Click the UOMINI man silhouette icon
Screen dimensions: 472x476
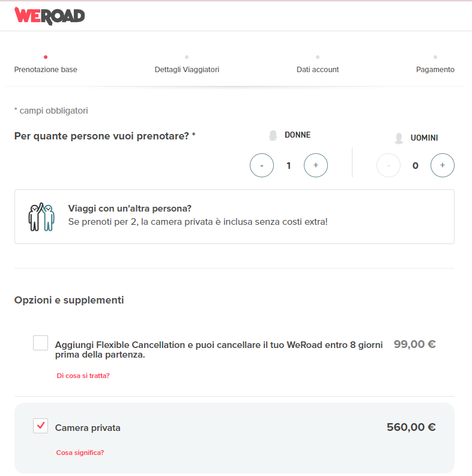pyautogui.click(x=399, y=138)
